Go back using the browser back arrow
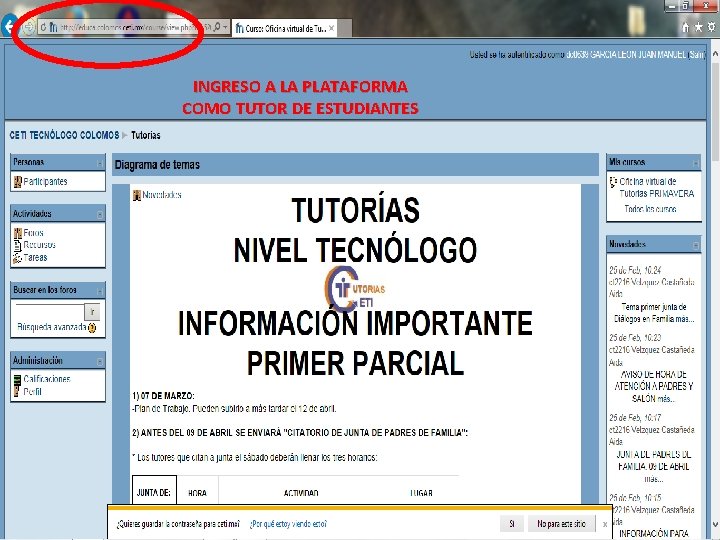This screenshot has width=720, height=540. (8, 26)
